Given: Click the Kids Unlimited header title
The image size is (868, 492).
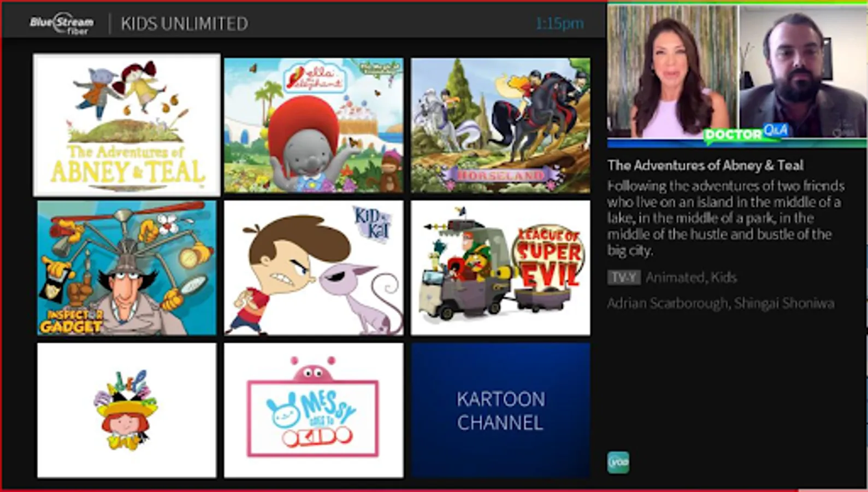Looking at the screenshot, I should pos(185,24).
